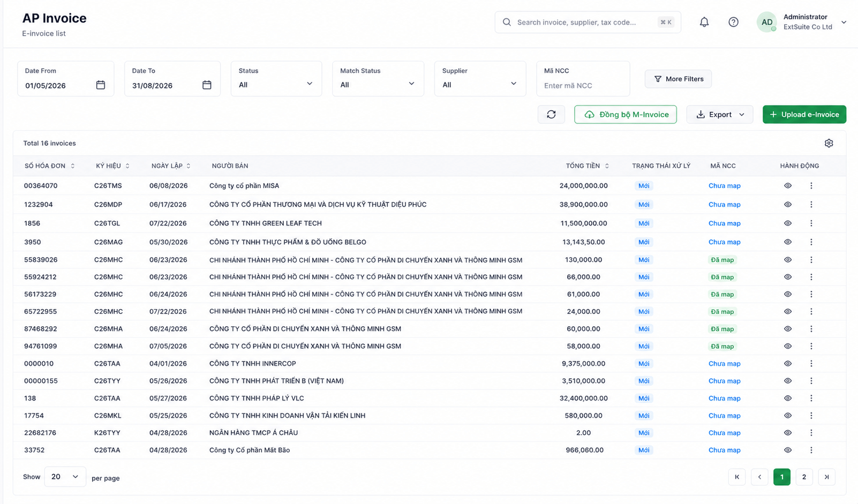Click the MÃ NCC column header
The height and width of the screenshot is (504, 858).
click(722, 166)
